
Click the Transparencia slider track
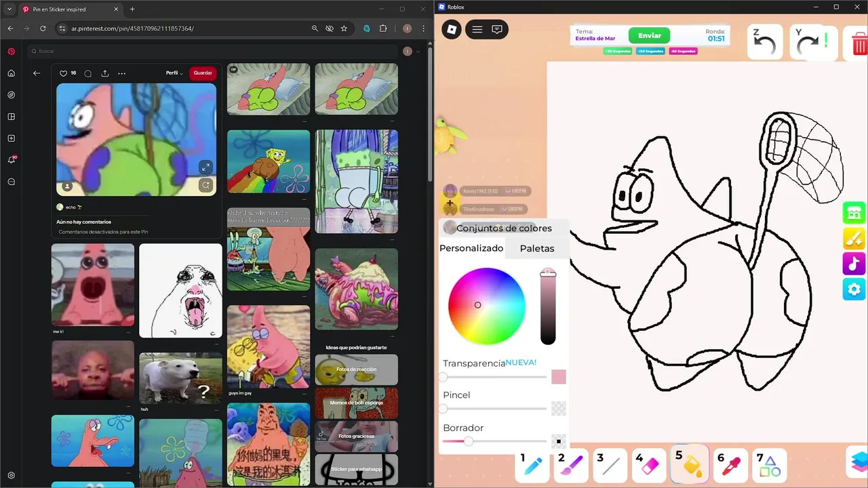[494, 377]
